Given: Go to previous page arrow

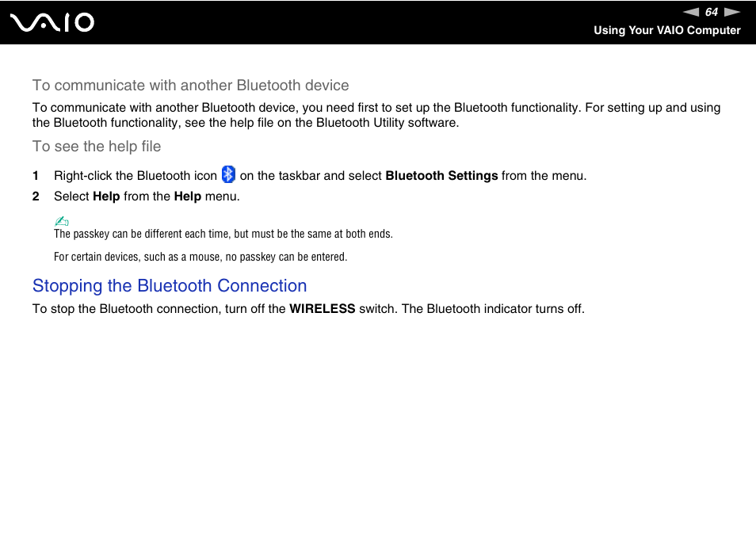Looking at the screenshot, I should tap(691, 12).
